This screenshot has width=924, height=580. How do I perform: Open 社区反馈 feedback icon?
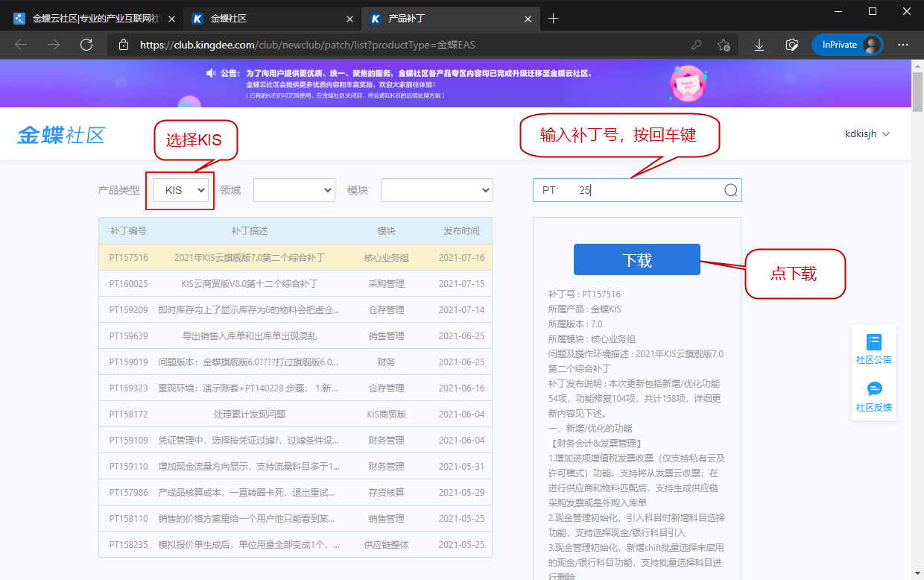point(873,397)
